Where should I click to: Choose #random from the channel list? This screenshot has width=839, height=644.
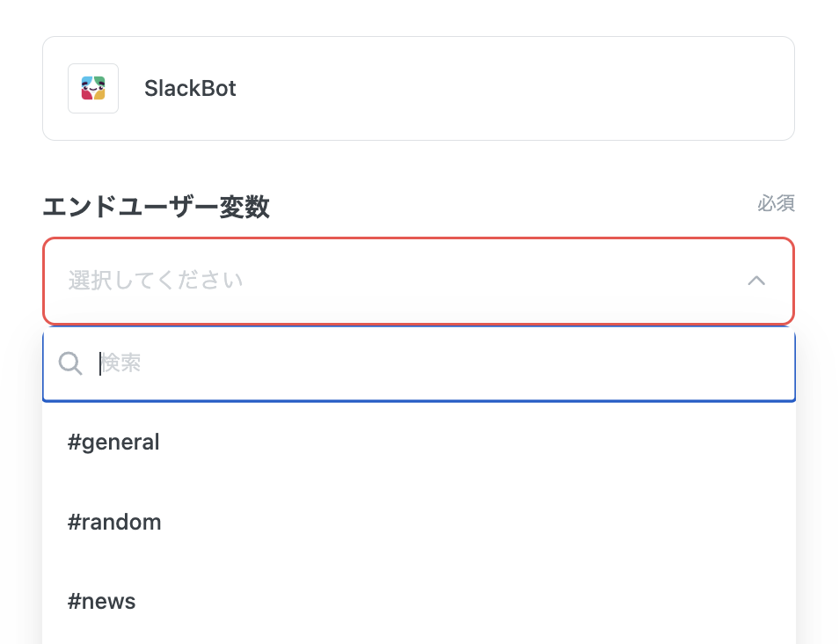click(114, 522)
